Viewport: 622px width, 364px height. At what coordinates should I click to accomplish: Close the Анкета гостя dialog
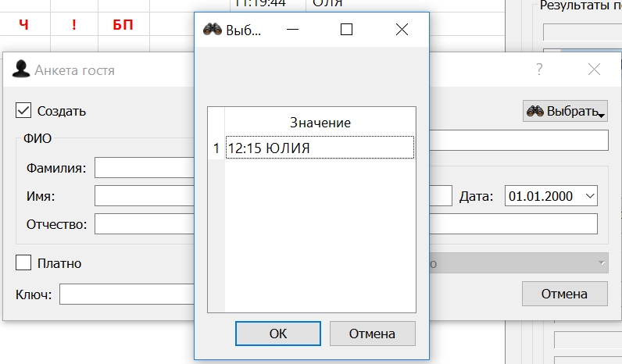pyautogui.click(x=594, y=70)
